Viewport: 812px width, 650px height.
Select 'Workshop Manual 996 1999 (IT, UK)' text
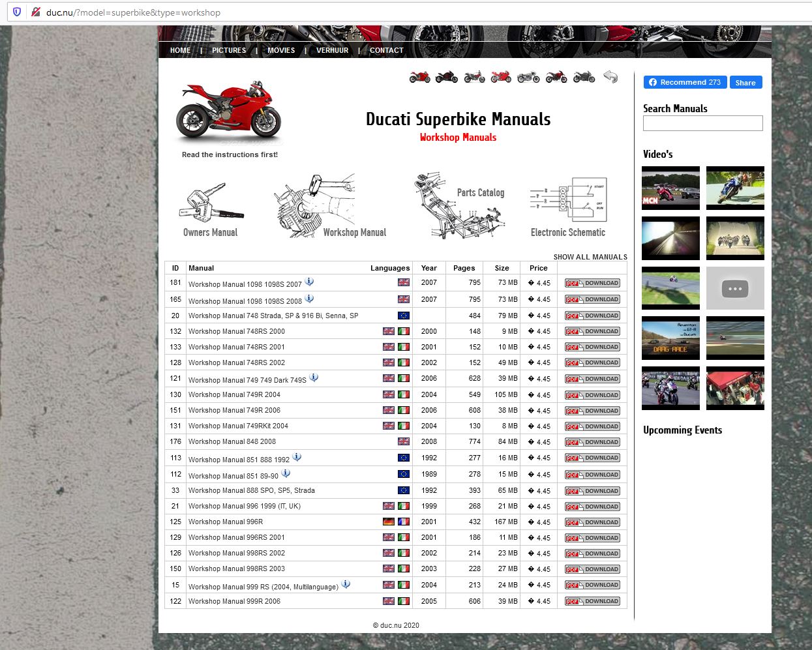245,506
